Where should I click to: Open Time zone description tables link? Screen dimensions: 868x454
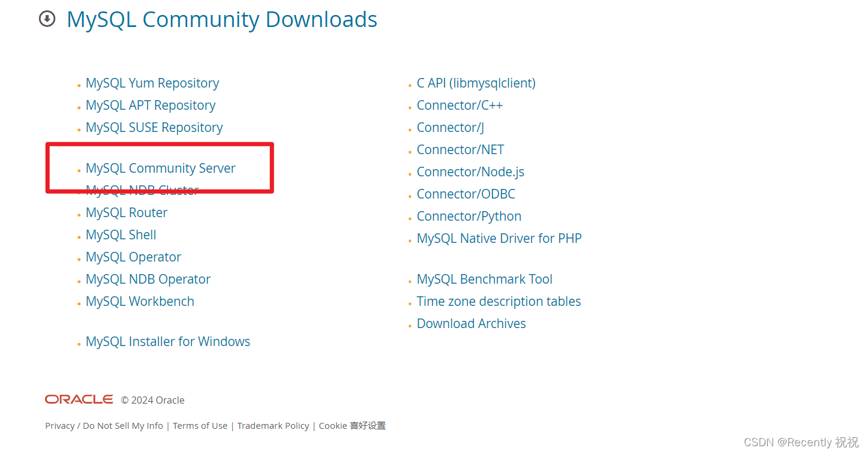tap(499, 302)
